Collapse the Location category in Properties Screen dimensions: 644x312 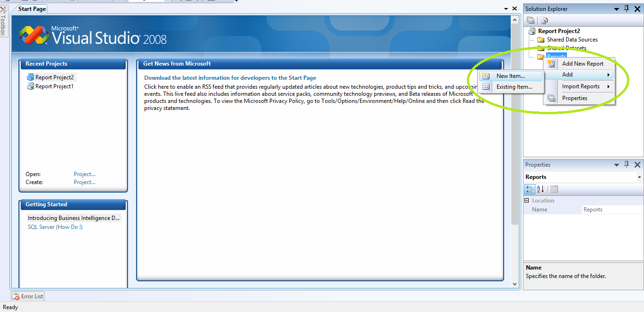click(x=527, y=201)
